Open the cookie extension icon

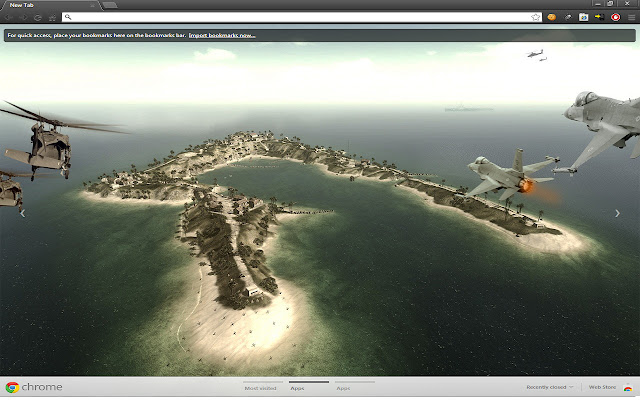click(x=551, y=17)
